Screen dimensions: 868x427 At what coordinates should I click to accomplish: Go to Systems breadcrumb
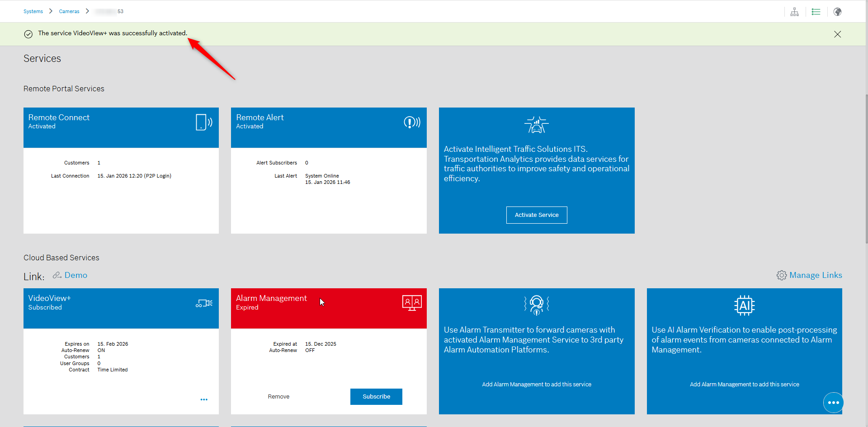[x=33, y=11]
